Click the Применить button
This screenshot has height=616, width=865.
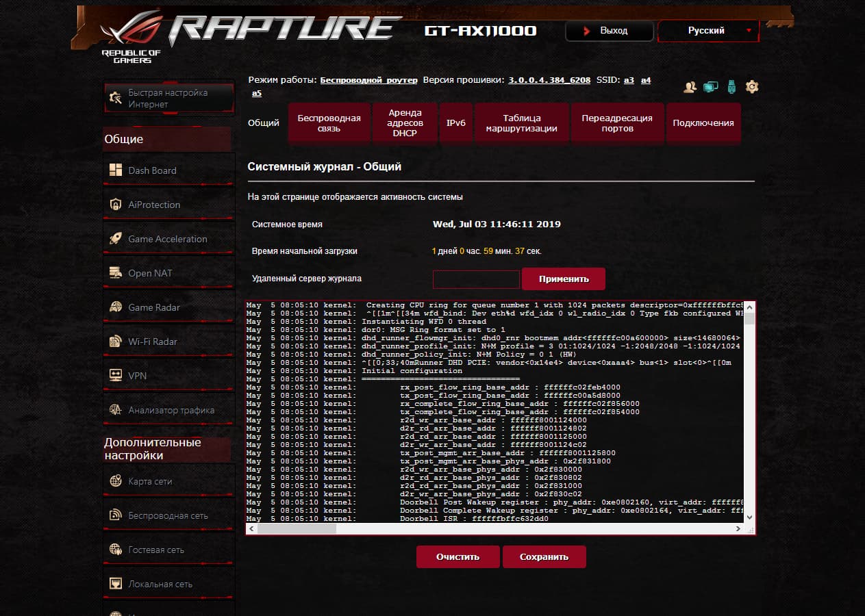[564, 279]
